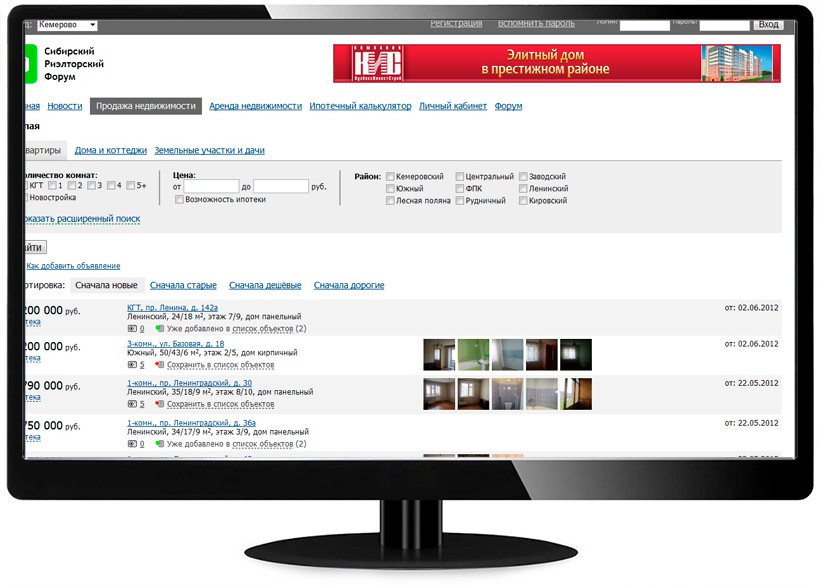This screenshot has width=820, height=586.
Task: Click the photo count icon for КГТ пр. Ленина listing
Action: pyautogui.click(x=132, y=329)
